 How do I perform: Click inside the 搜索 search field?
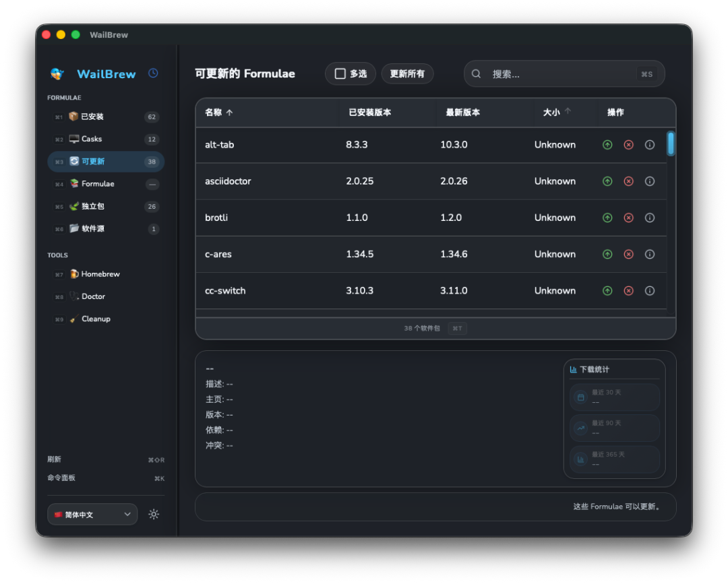559,73
